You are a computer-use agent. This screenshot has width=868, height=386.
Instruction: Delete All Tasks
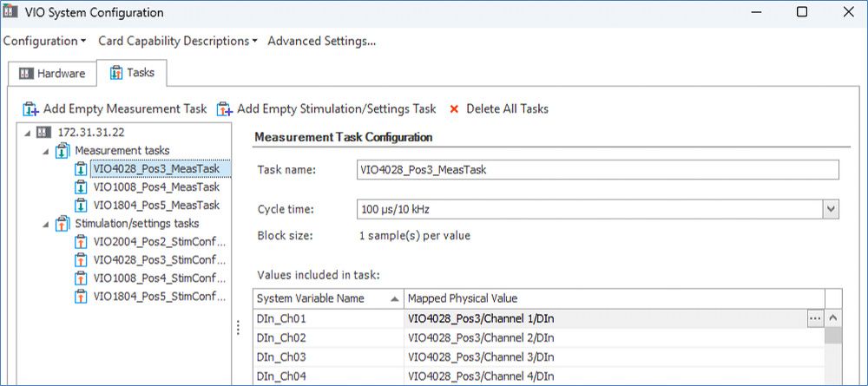pos(499,109)
